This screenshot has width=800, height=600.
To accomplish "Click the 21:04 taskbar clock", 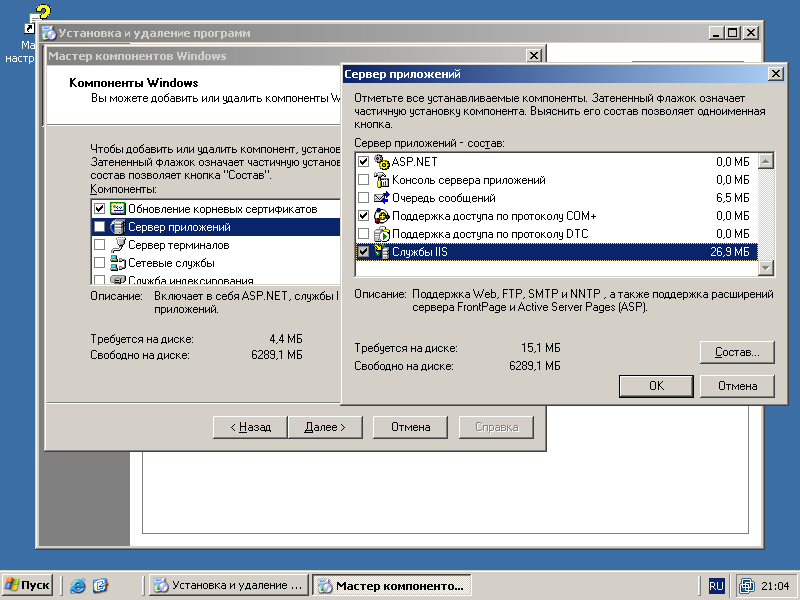I will (x=774, y=586).
